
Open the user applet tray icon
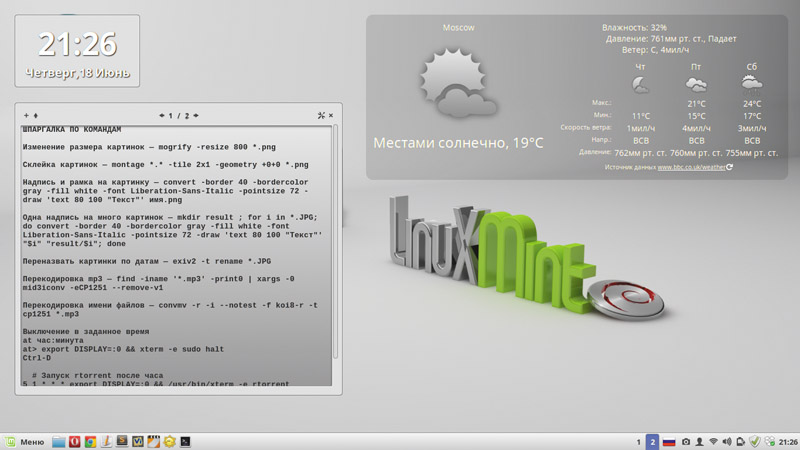pos(699,442)
